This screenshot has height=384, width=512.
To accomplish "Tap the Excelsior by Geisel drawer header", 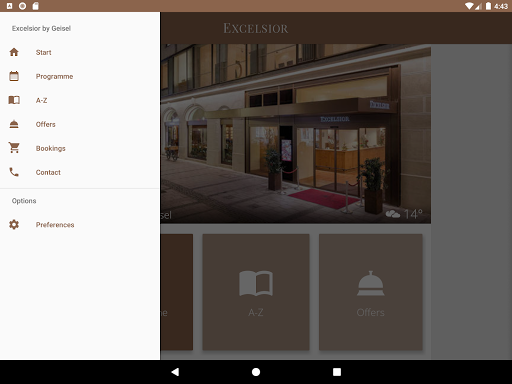I will click(x=41, y=28).
